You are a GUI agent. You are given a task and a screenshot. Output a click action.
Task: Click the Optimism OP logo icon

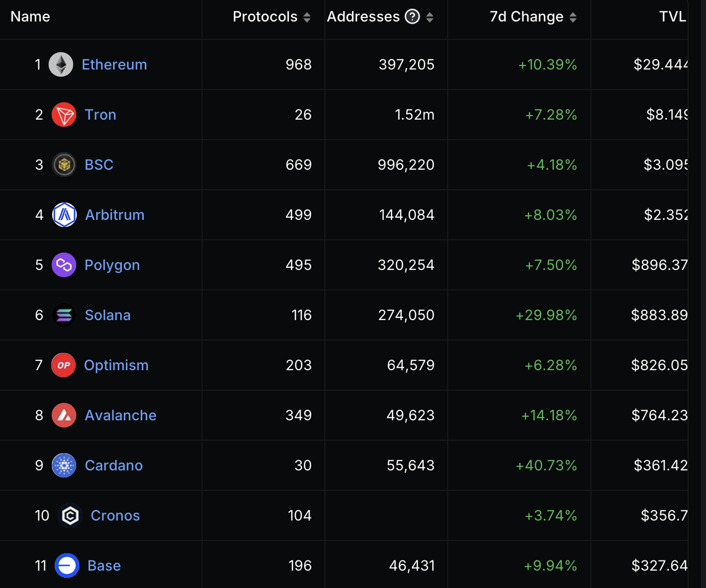click(x=63, y=365)
